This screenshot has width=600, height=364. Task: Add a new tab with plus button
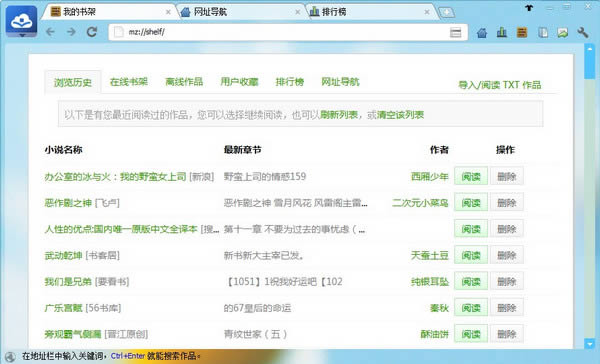point(446,13)
